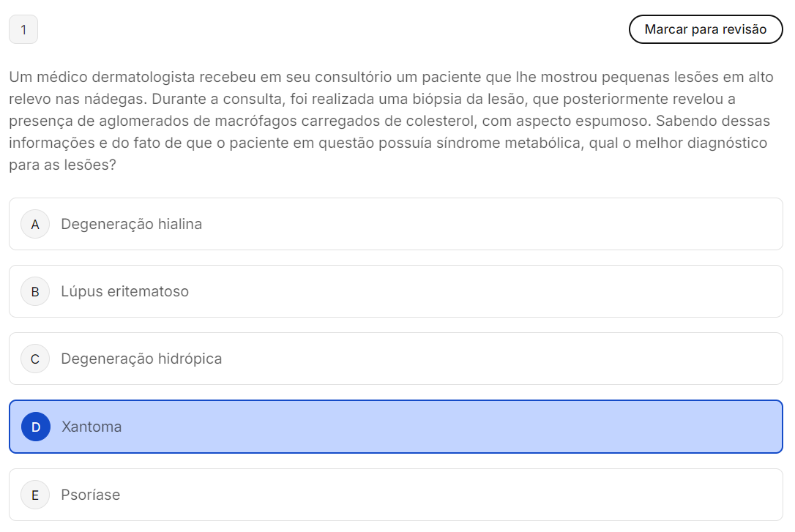Choose the letter B circle
Viewport: 795px width, 532px height.
coord(35,291)
